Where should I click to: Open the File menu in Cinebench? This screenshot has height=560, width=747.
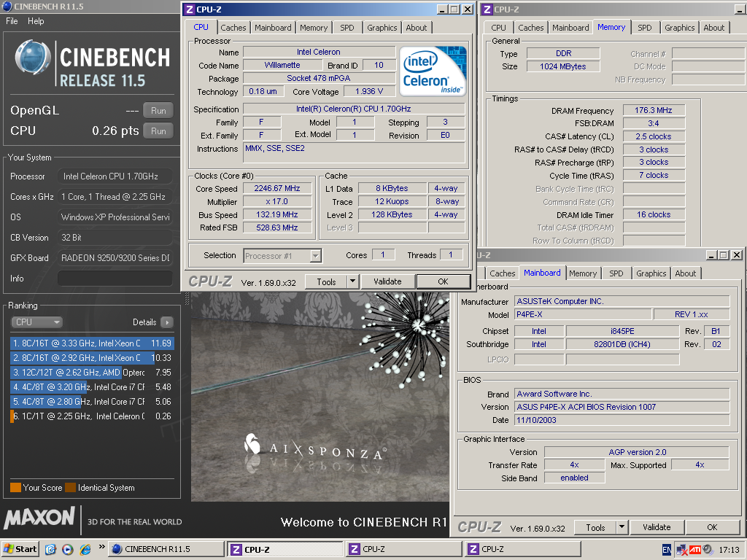tap(12, 21)
